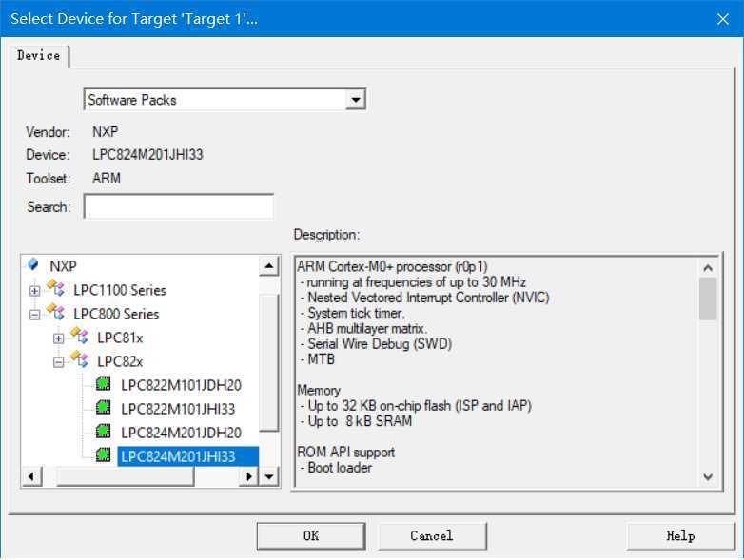Collapse the LPC800 Series node
Viewport: 744px width, 560px height.
(x=34, y=315)
